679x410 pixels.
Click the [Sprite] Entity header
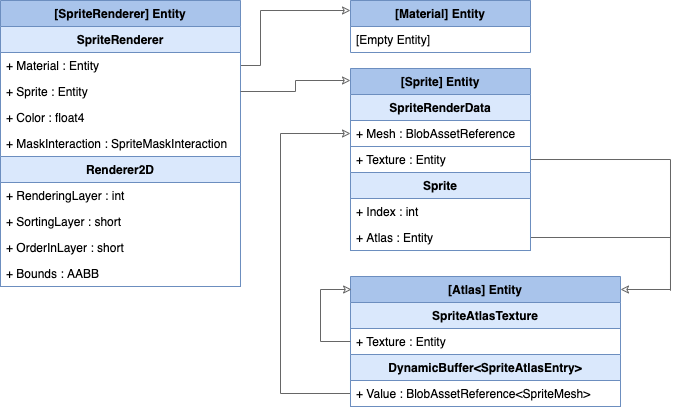439,81
